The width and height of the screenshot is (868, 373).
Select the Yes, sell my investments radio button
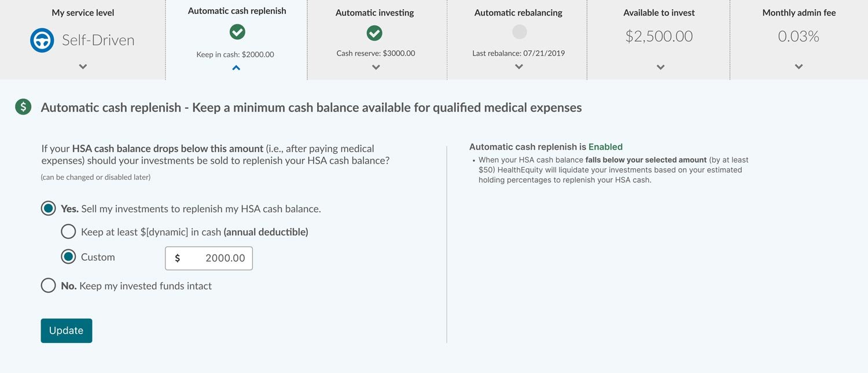(49, 209)
